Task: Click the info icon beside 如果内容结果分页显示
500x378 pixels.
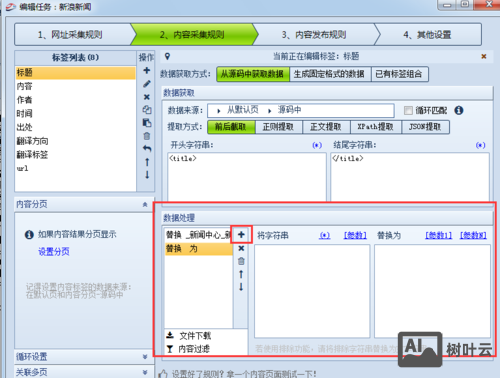Action: (29, 235)
